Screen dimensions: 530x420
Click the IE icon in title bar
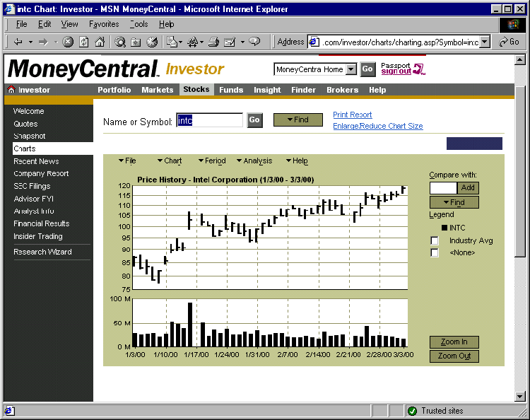tap(10, 8)
